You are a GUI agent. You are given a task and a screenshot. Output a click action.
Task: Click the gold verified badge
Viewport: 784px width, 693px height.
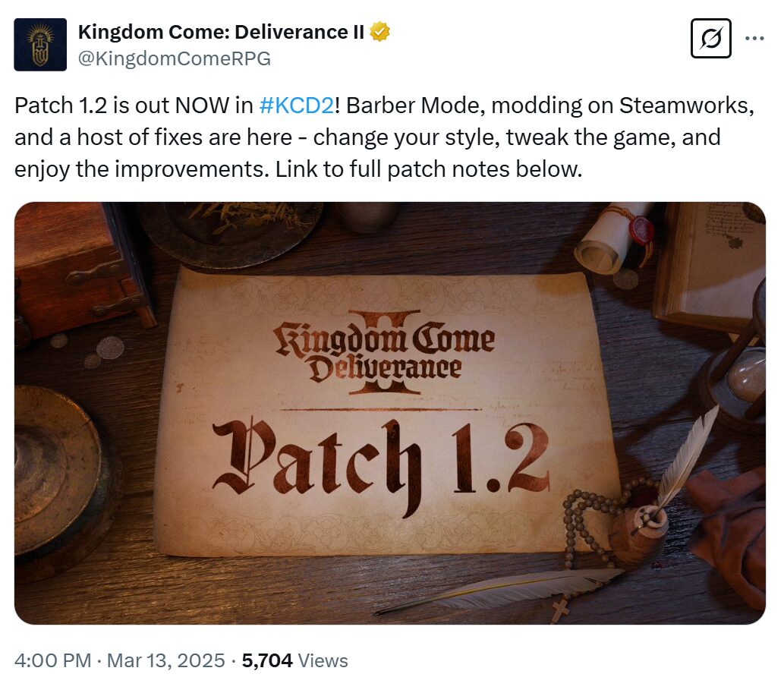(379, 32)
